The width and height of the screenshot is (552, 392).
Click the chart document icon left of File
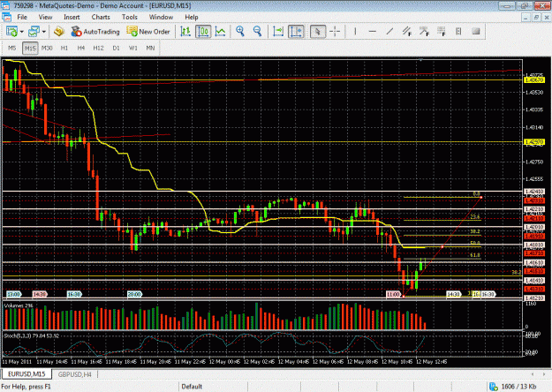coord(6,17)
